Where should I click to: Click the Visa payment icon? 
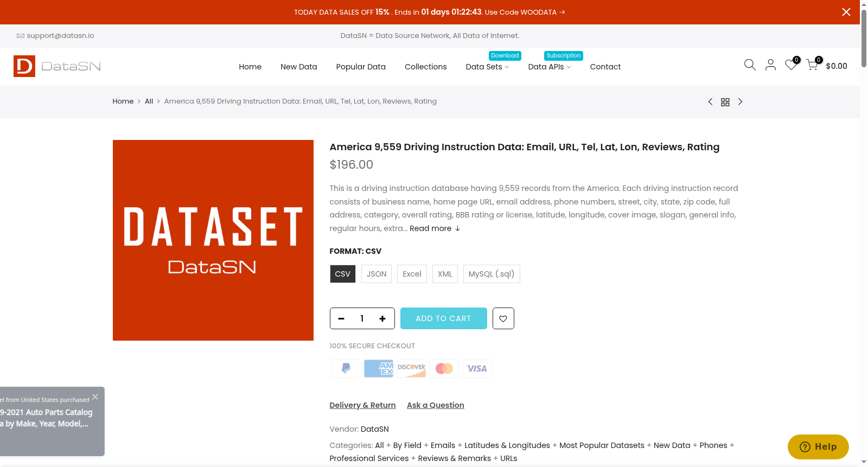(x=477, y=369)
